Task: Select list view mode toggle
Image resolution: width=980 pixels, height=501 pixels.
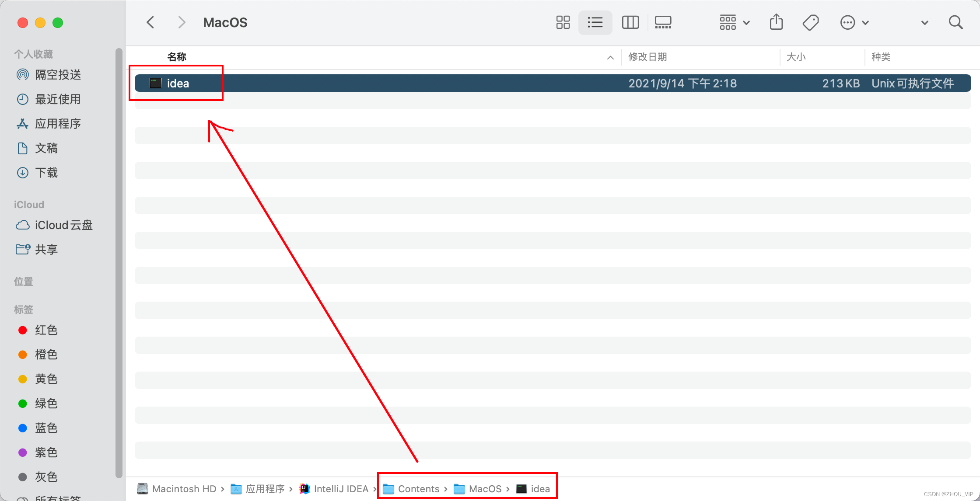Action: click(595, 22)
